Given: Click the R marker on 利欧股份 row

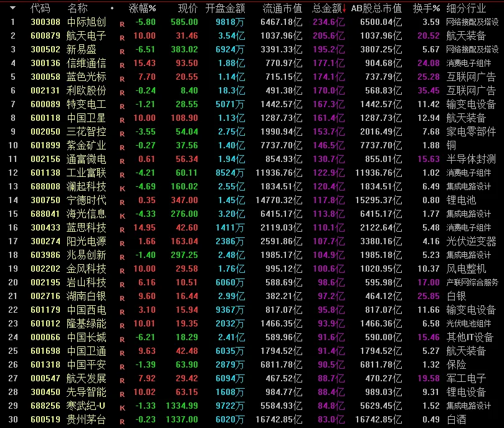Looking at the screenshot, I should [122, 93].
